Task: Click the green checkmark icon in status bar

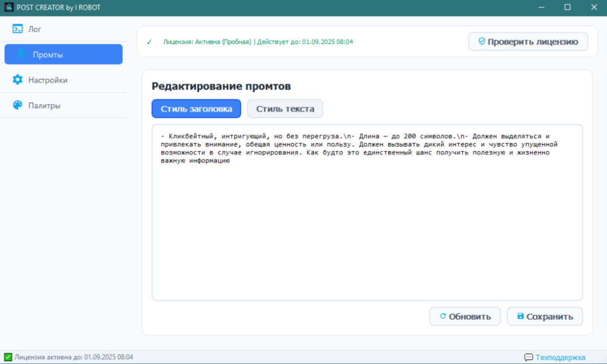Action: (x=8, y=357)
